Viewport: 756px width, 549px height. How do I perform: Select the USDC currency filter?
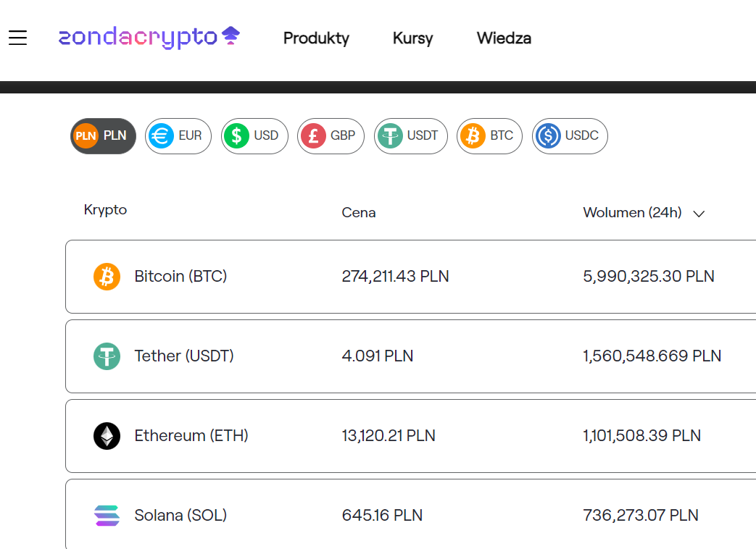coord(570,136)
